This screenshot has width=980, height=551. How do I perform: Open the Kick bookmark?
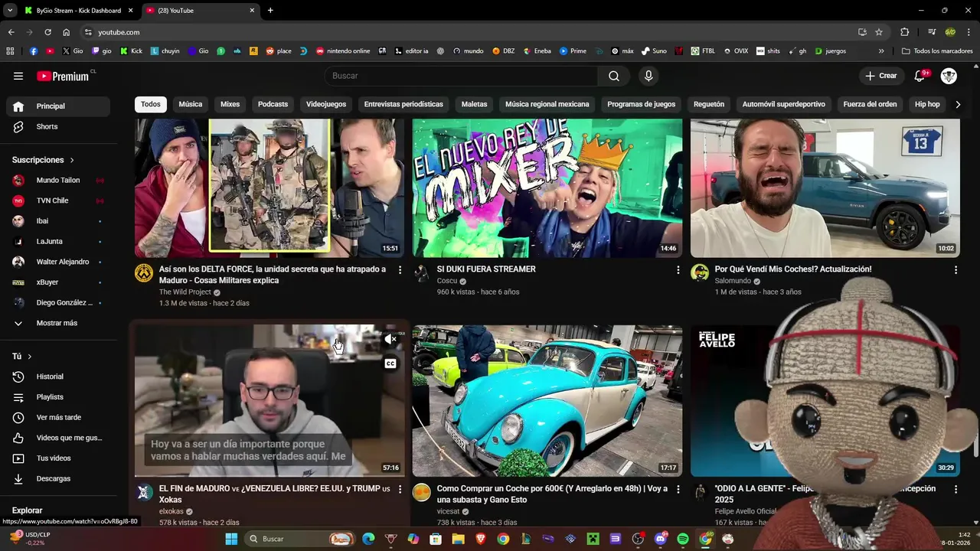coord(132,51)
